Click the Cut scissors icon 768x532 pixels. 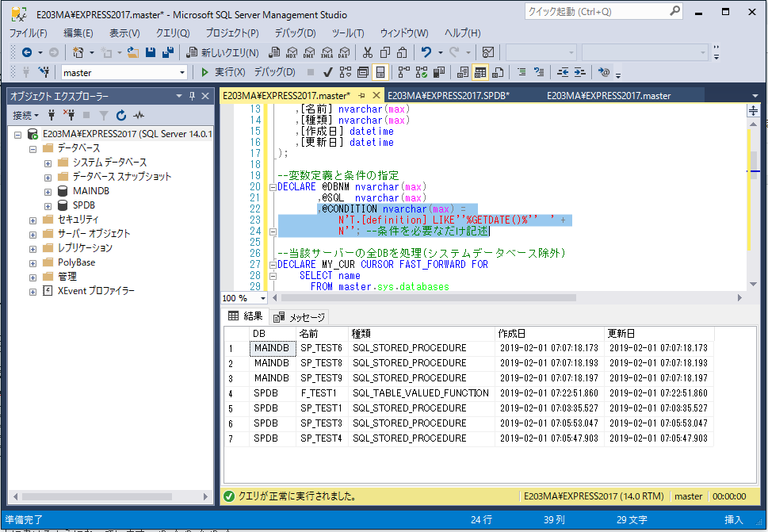[x=367, y=52]
